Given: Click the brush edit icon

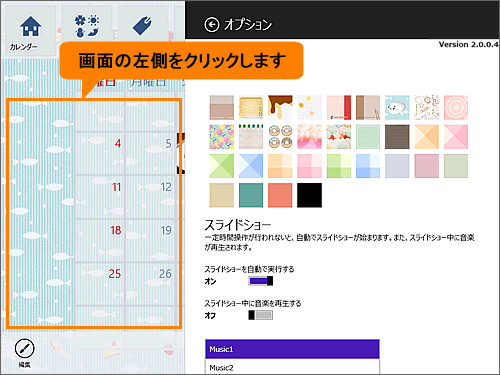Looking at the screenshot, I should pyautogui.click(x=24, y=349).
